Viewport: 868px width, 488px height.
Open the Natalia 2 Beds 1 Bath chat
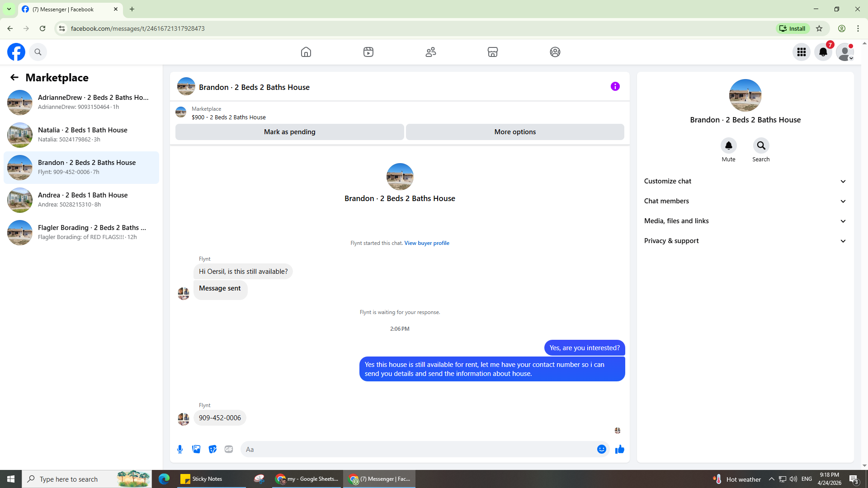[81, 135]
